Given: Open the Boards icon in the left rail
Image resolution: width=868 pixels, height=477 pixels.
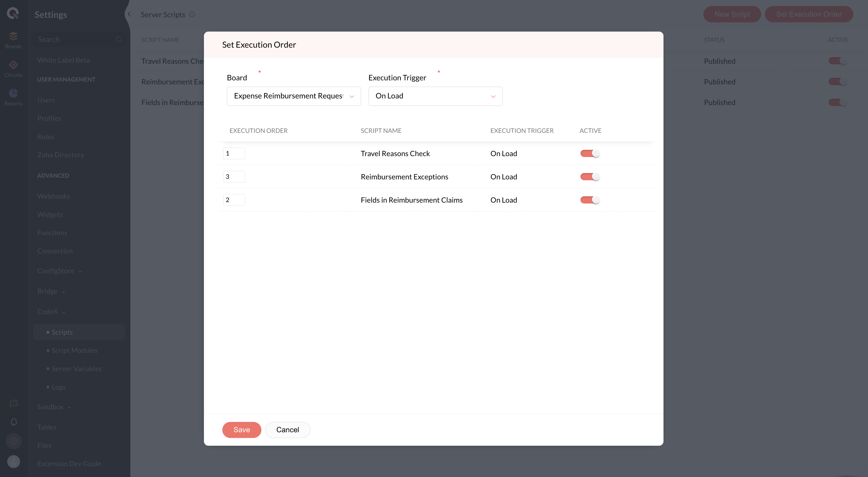Looking at the screenshot, I should 13,40.
